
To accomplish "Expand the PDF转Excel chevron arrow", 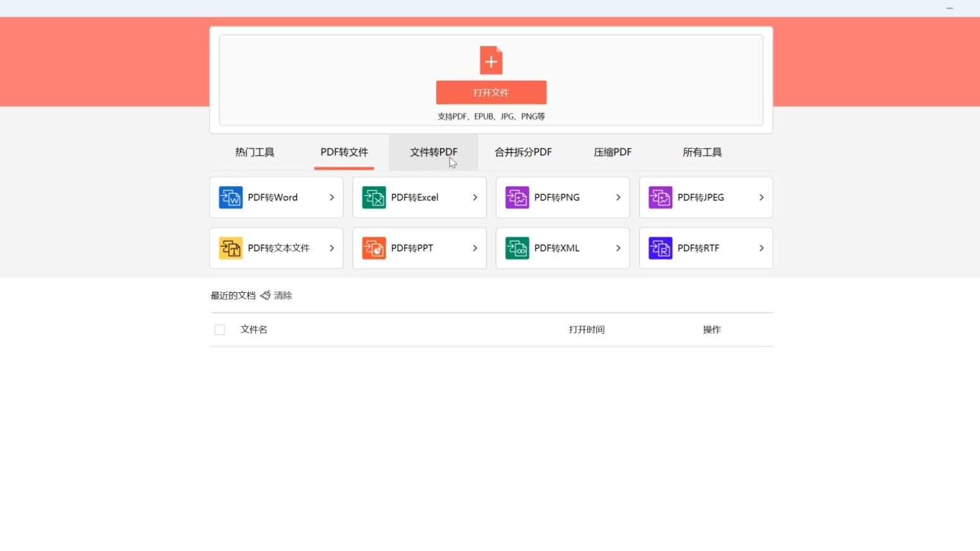I will click(x=475, y=198).
